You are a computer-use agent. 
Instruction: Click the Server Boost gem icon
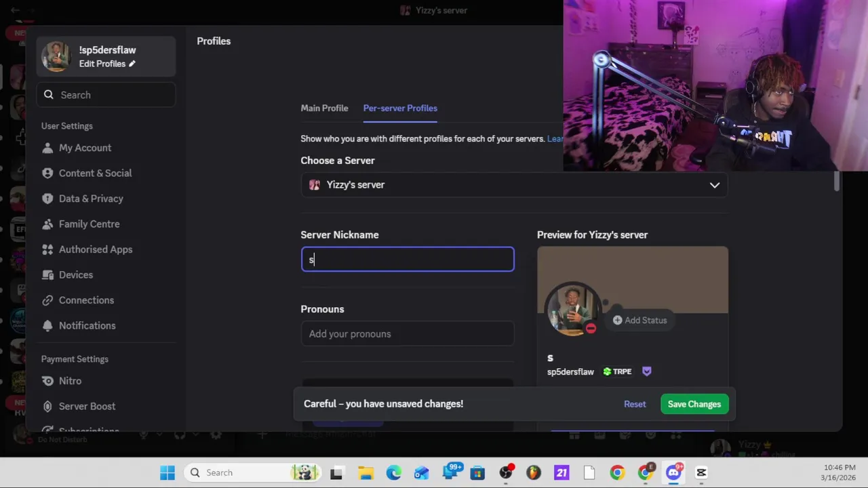coord(47,406)
